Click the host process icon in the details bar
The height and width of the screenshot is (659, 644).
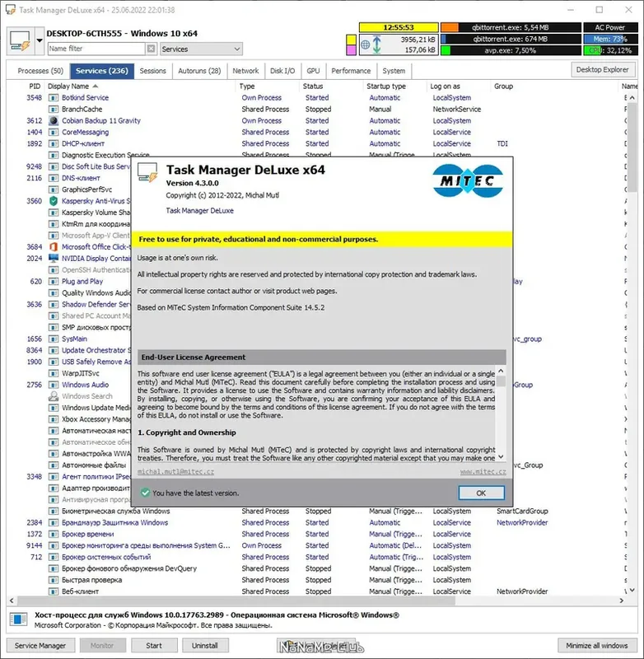click(x=18, y=619)
